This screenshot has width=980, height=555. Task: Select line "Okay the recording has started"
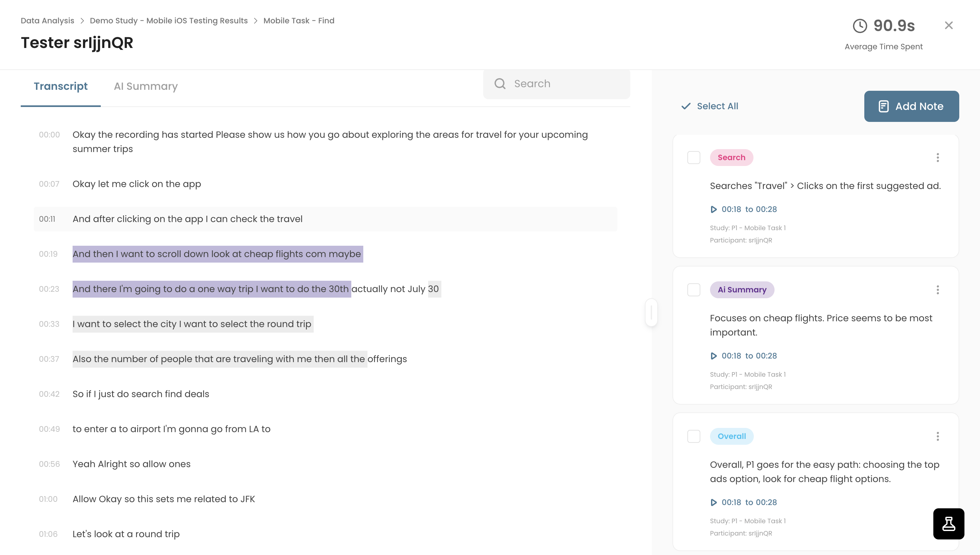[x=330, y=142]
